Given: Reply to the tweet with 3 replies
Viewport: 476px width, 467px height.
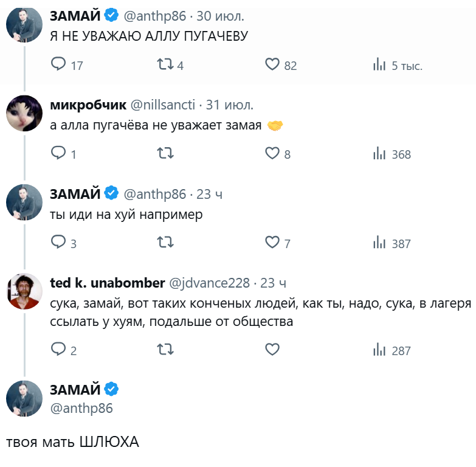Looking at the screenshot, I should tap(58, 243).
